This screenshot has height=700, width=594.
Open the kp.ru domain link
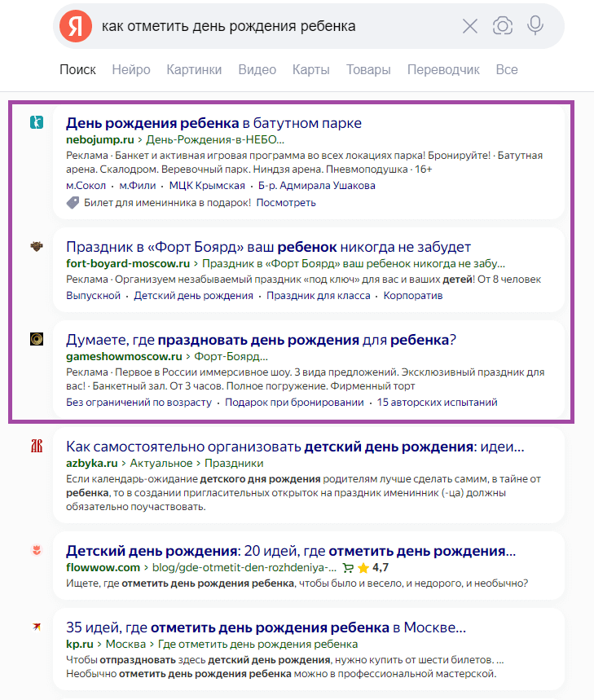click(x=79, y=645)
